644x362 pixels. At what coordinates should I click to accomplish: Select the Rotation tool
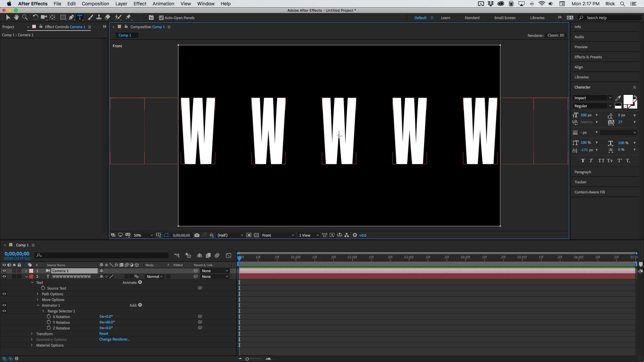pyautogui.click(x=35, y=17)
